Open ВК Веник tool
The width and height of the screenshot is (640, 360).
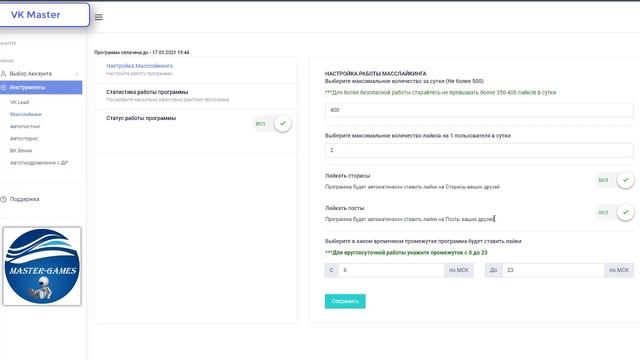tap(21, 151)
